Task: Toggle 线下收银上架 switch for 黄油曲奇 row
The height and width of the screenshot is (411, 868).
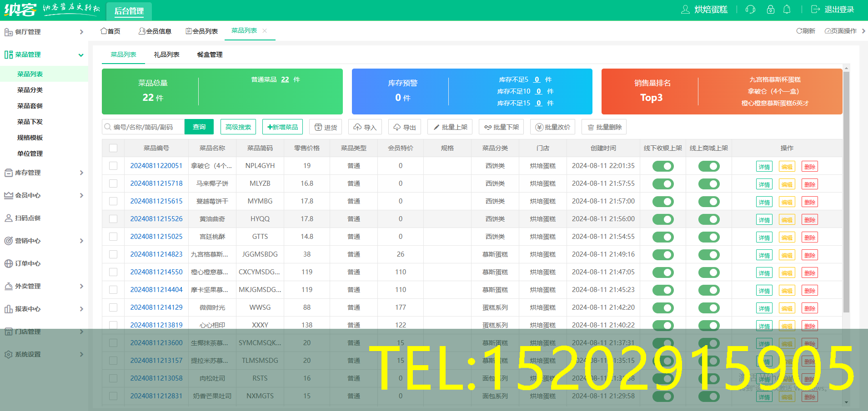Action: coord(662,219)
